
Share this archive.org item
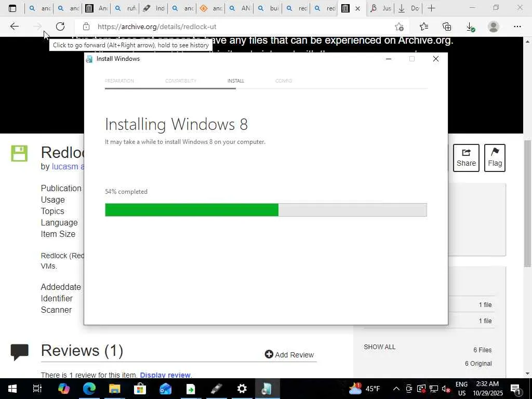click(x=466, y=158)
